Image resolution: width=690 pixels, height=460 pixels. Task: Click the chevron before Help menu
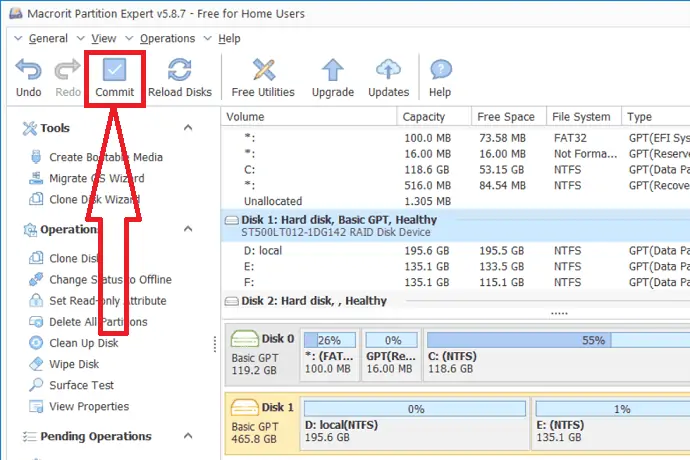207,38
